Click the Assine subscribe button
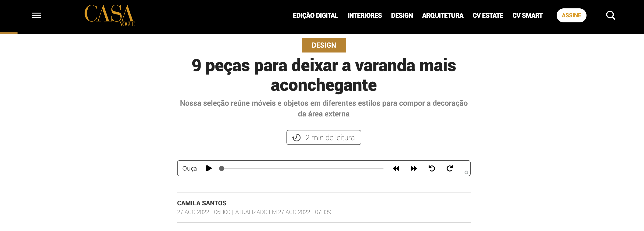Image resolution: width=644 pixels, height=231 pixels. click(571, 15)
